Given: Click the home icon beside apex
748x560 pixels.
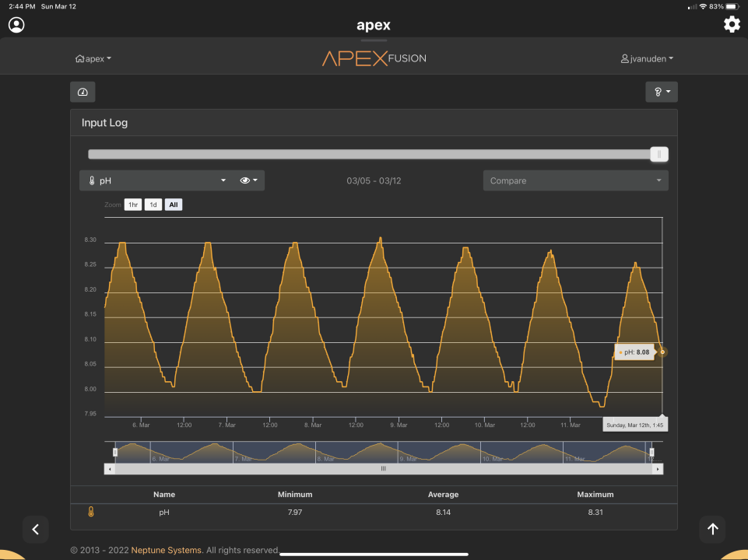Looking at the screenshot, I should [x=79, y=58].
